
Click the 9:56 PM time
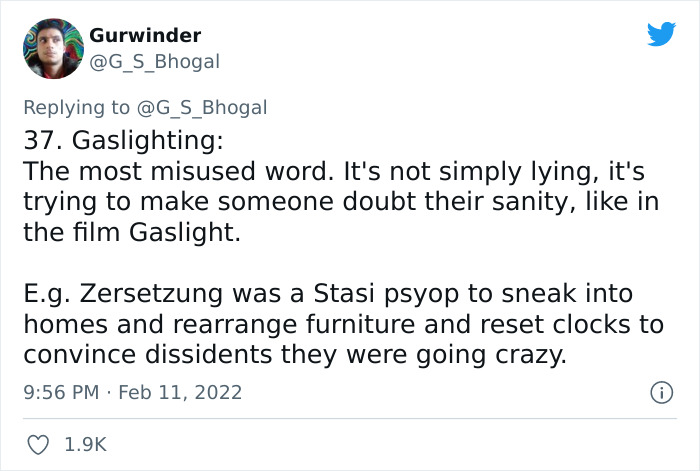pos(62,393)
